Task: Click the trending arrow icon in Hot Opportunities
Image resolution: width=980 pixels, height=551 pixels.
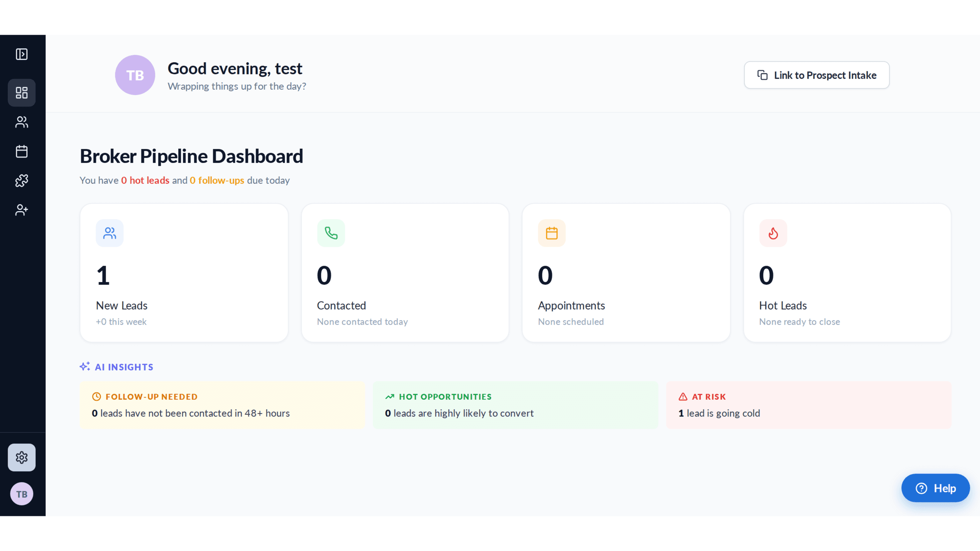Action: click(390, 396)
